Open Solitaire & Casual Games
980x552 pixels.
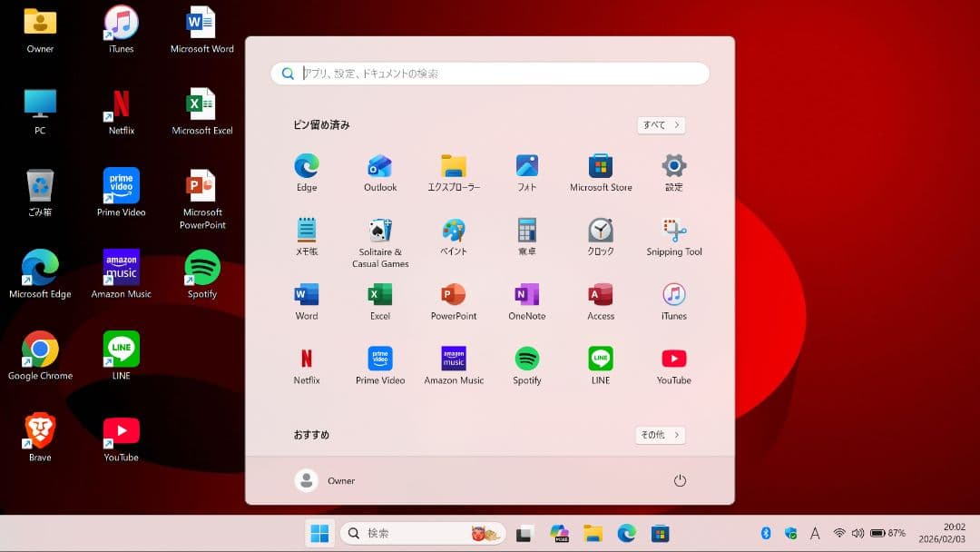click(x=379, y=236)
